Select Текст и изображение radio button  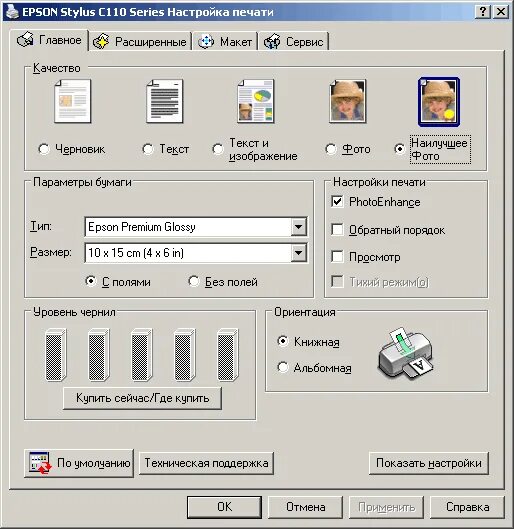(x=218, y=149)
